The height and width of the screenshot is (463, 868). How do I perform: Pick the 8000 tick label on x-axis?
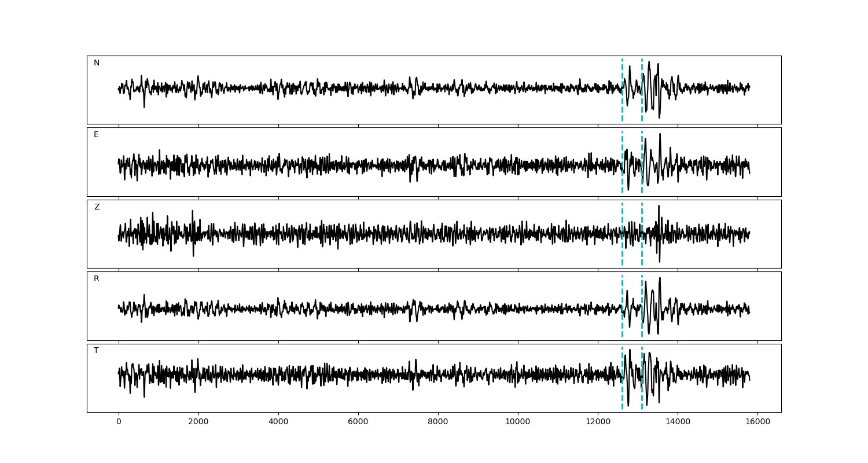pos(438,422)
